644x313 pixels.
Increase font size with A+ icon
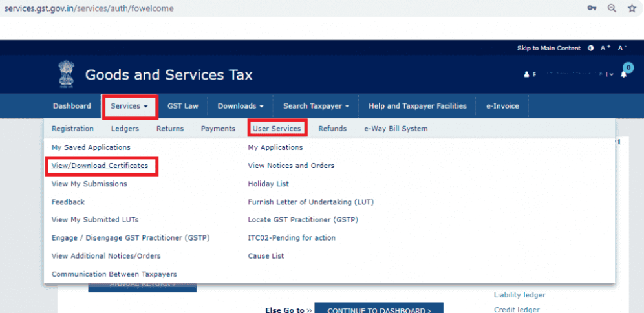click(606, 49)
